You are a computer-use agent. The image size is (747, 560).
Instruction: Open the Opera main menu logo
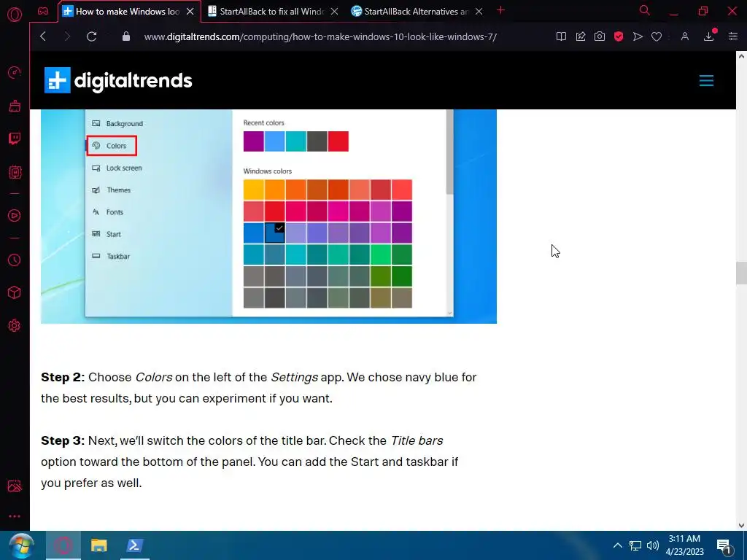[x=15, y=15]
